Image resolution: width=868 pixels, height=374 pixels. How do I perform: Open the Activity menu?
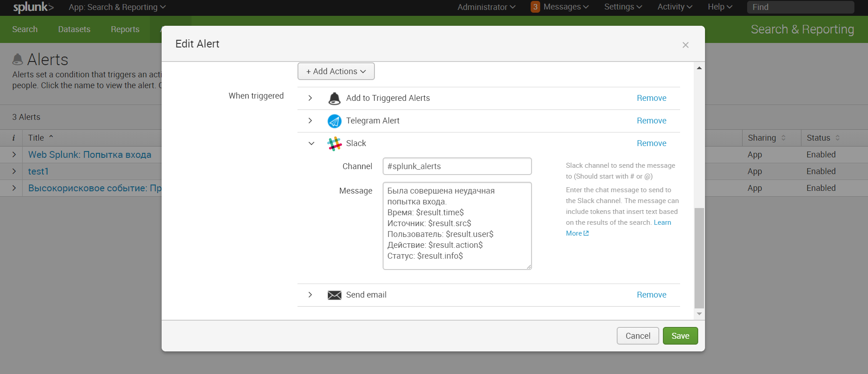click(675, 7)
